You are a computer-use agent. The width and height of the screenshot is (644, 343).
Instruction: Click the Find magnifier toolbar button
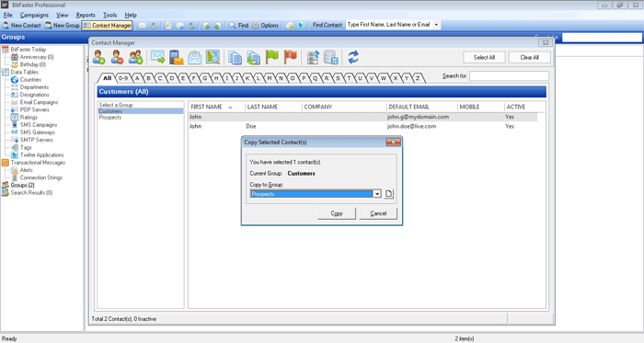(238, 26)
